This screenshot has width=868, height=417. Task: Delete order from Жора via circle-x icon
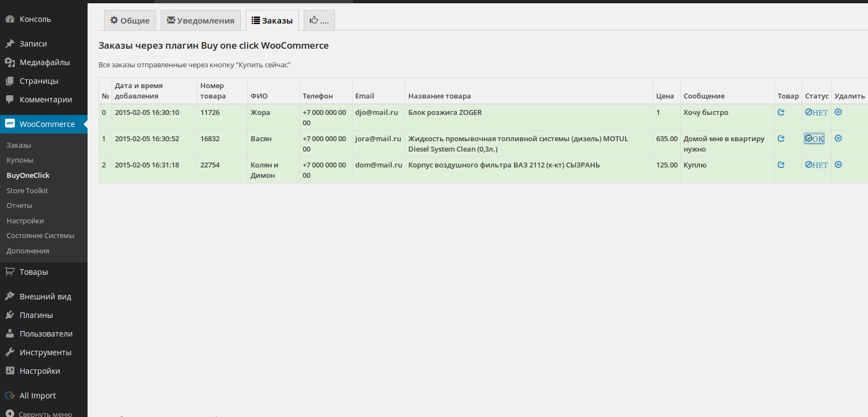838,112
